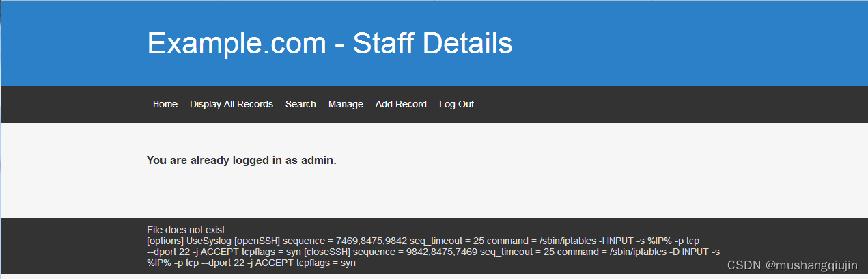Click the last line '%IP% -p tcp --dport 22'
The width and height of the screenshot is (868, 279).
coord(251,263)
